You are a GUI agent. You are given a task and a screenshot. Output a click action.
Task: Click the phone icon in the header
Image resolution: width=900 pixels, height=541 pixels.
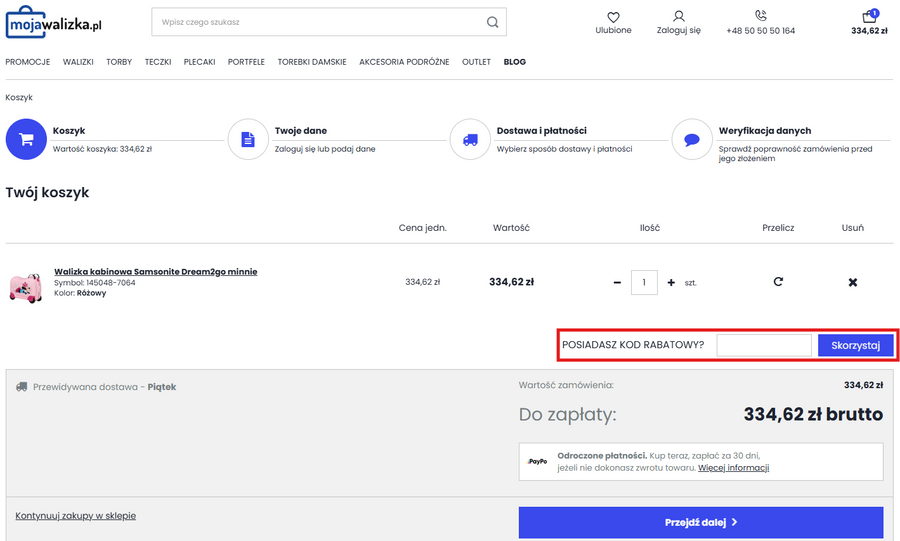[760, 16]
